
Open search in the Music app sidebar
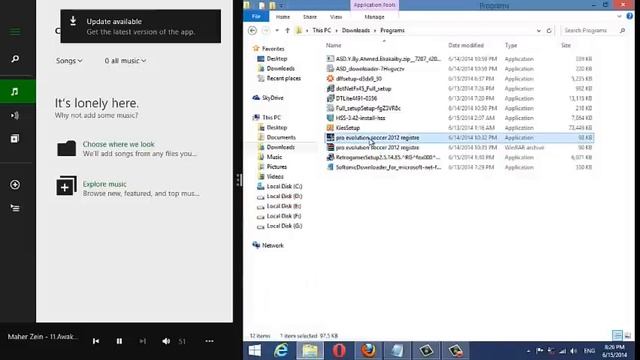click(15, 59)
